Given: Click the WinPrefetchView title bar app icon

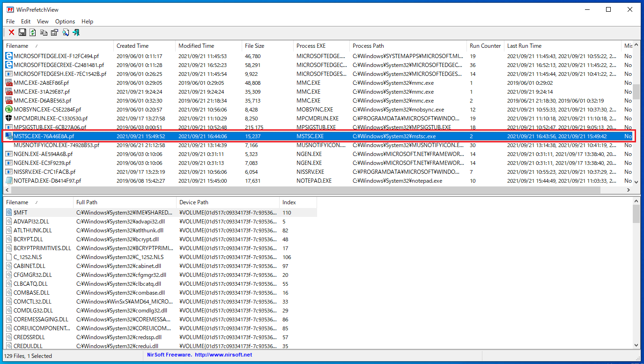Looking at the screenshot, I should [x=9, y=9].
